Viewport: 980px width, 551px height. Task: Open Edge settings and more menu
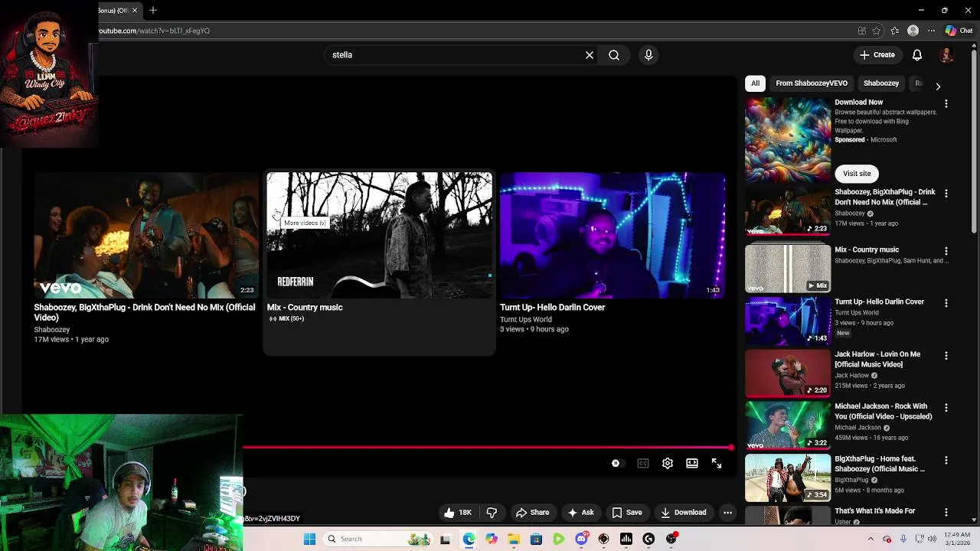tap(931, 31)
